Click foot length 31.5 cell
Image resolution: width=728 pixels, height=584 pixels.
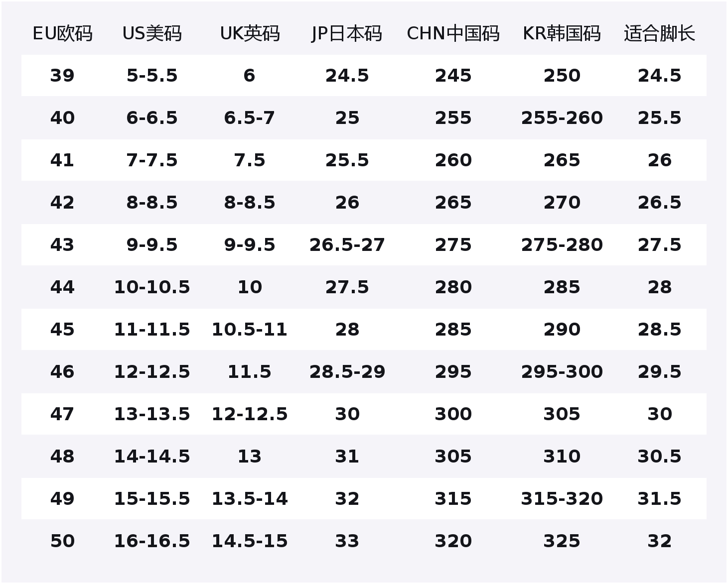point(659,499)
